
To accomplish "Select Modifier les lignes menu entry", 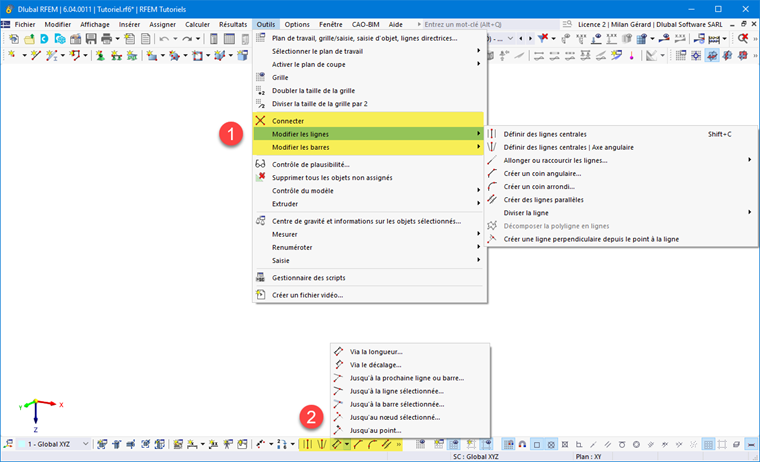I will (368, 134).
